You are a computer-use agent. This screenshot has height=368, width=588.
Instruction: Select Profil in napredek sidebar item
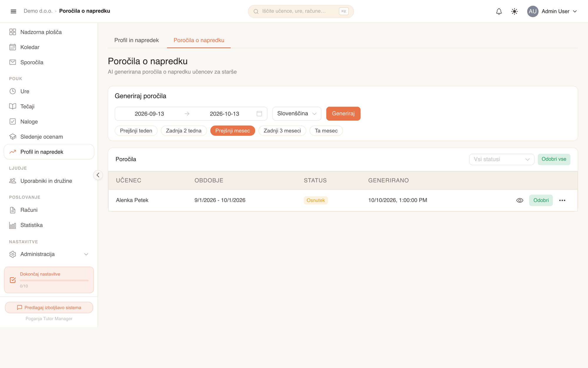[x=49, y=152]
